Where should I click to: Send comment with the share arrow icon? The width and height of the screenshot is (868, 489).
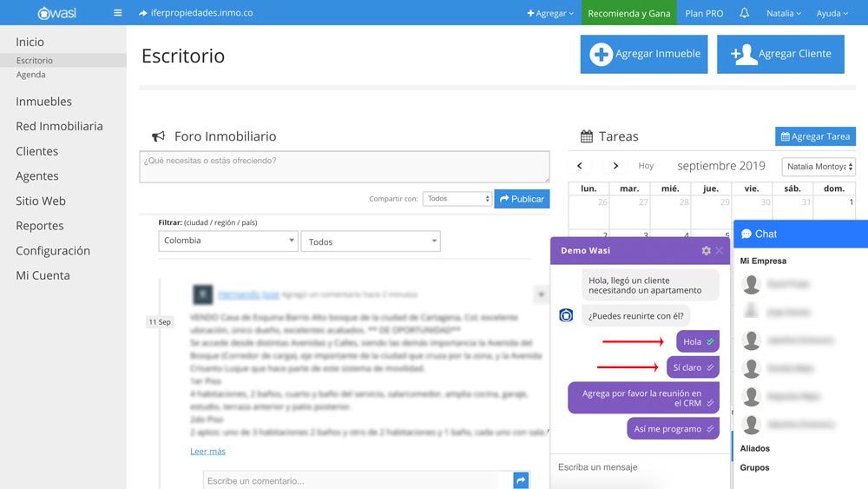coord(521,480)
